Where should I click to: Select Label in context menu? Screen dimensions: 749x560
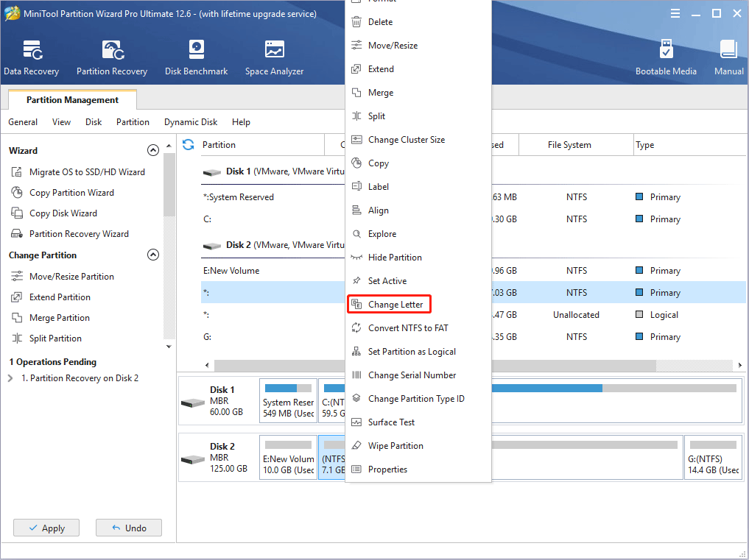418,187
